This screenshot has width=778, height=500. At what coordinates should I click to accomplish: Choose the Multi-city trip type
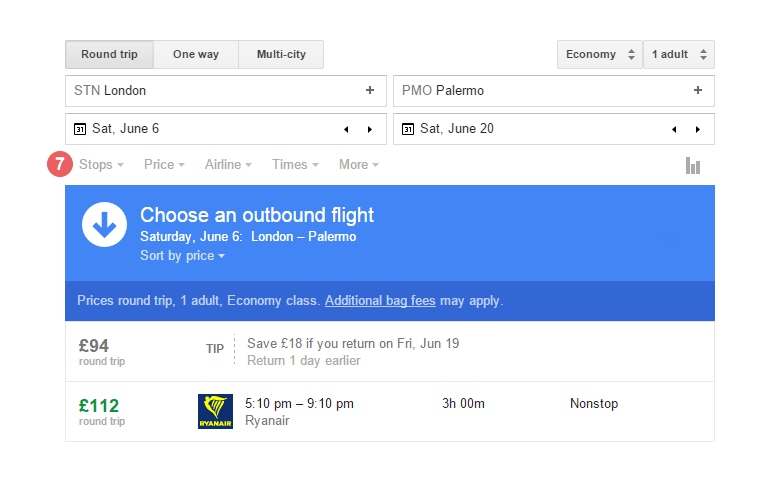pos(281,54)
